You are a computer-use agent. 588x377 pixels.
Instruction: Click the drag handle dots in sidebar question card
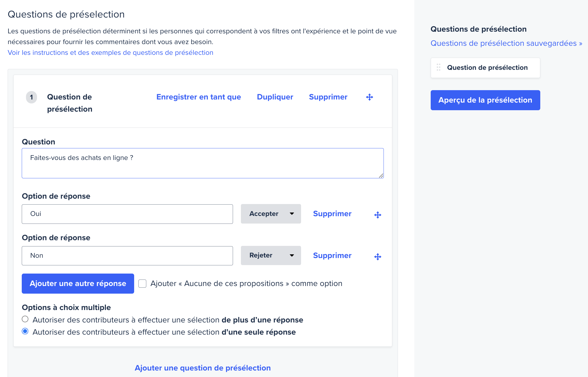pos(438,67)
